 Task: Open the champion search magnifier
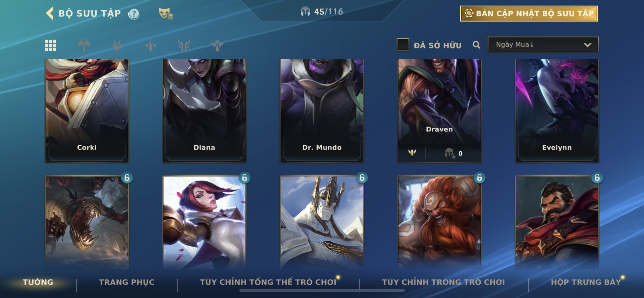tap(476, 45)
